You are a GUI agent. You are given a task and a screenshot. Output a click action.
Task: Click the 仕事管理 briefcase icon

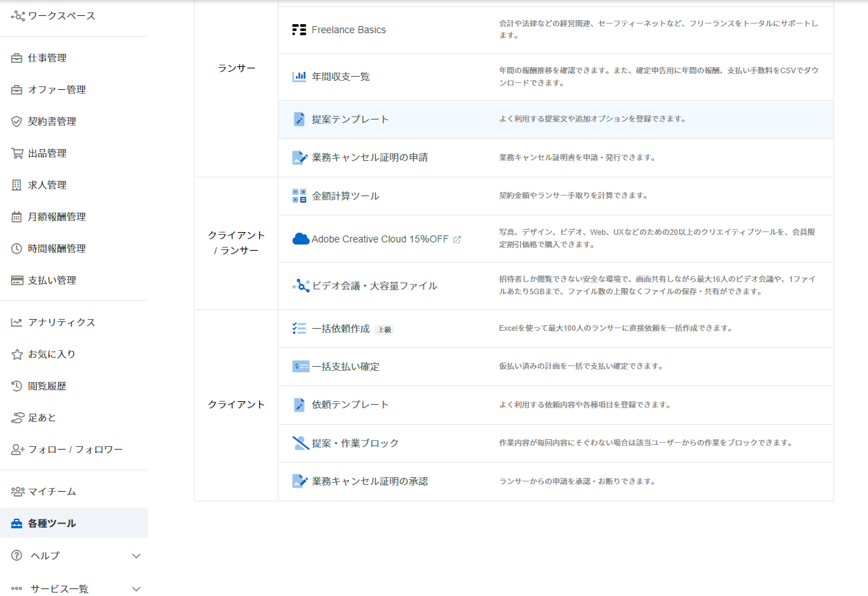pyautogui.click(x=17, y=58)
